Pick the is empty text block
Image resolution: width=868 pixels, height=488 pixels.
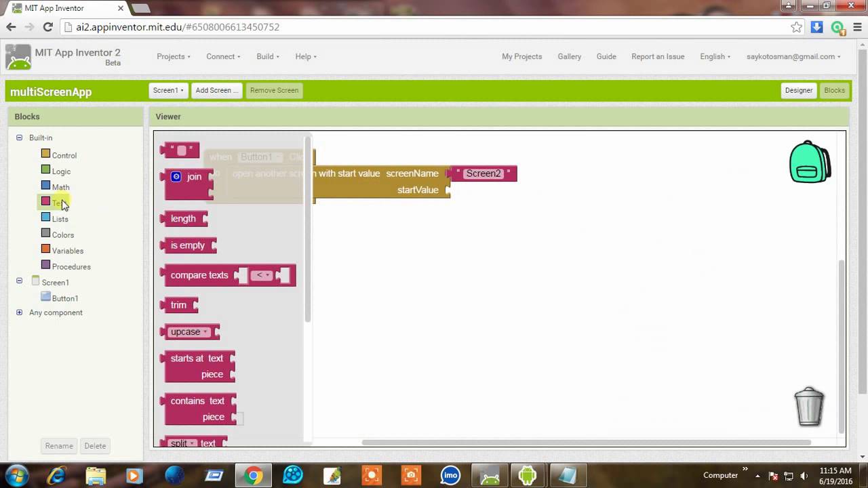click(189, 245)
